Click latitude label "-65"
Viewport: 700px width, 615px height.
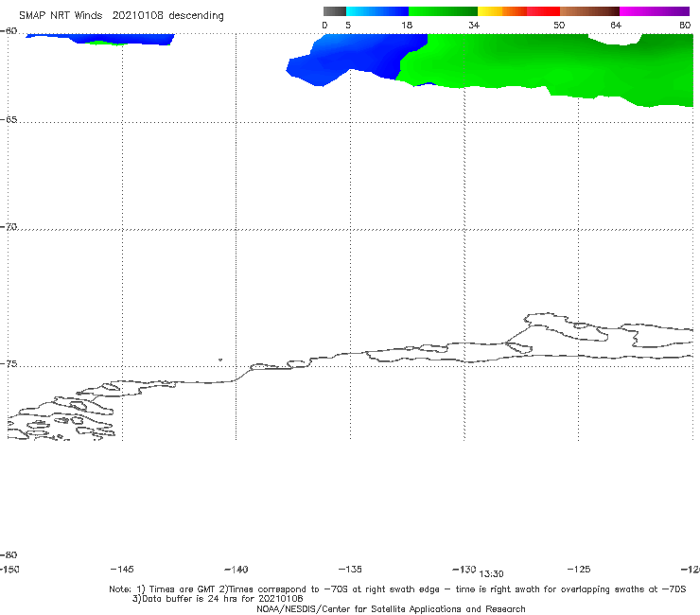coord(9,120)
